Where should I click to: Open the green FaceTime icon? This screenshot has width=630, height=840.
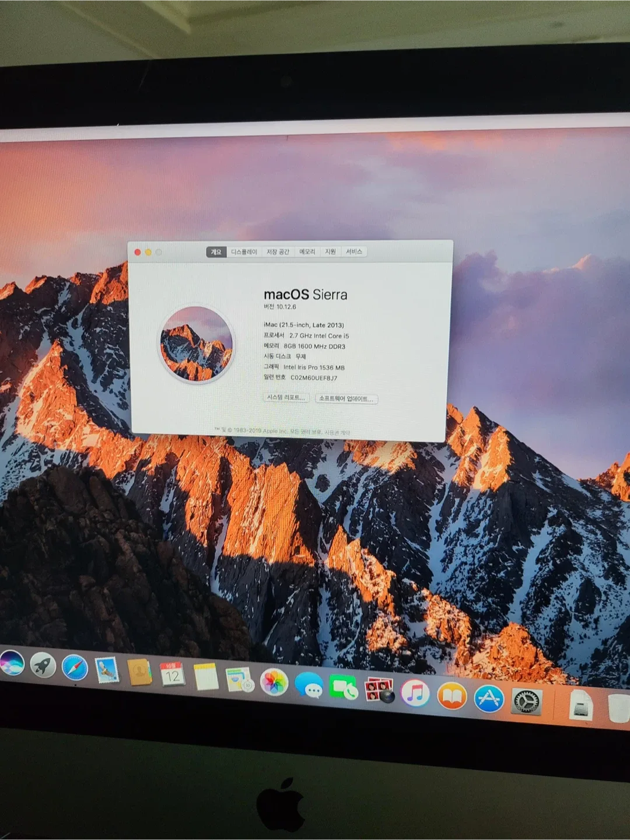(x=344, y=687)
